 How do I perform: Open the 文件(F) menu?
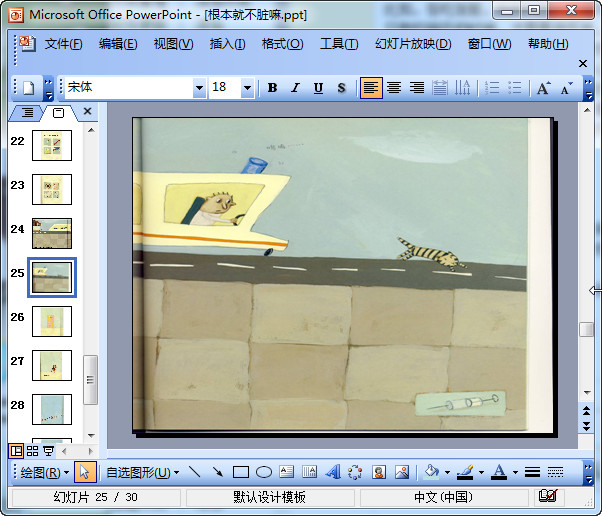pos(63,44)
